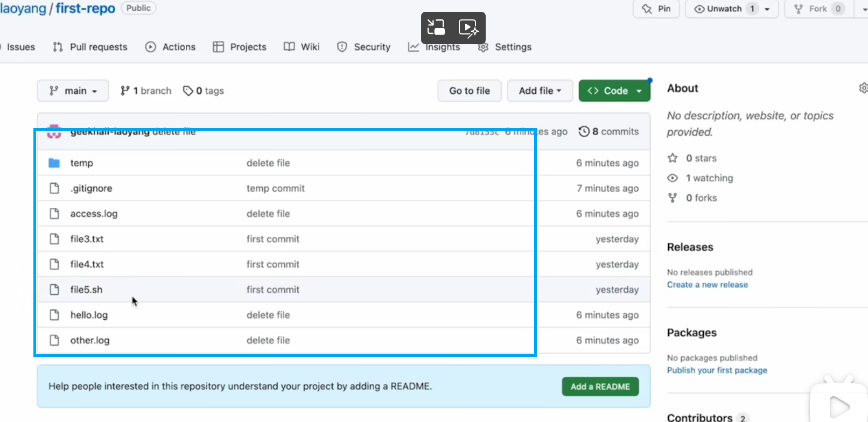Open the Actions tab
868x422 pixels.
point(170,47)
